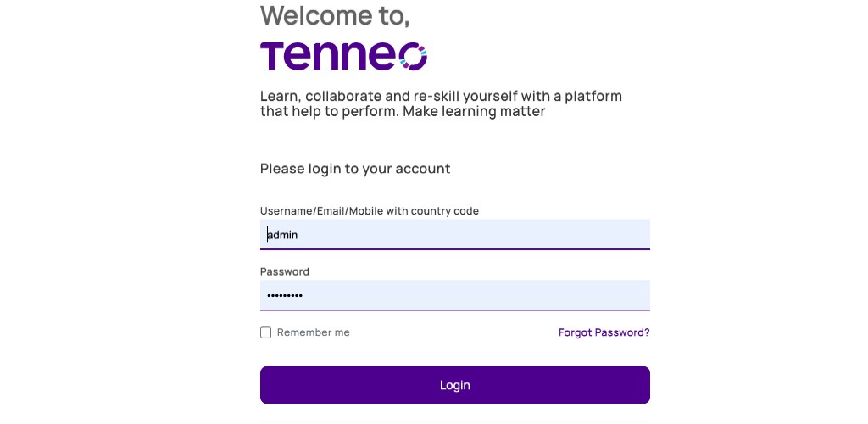
Task: Click the masked password dots
Action: [285, 296]
